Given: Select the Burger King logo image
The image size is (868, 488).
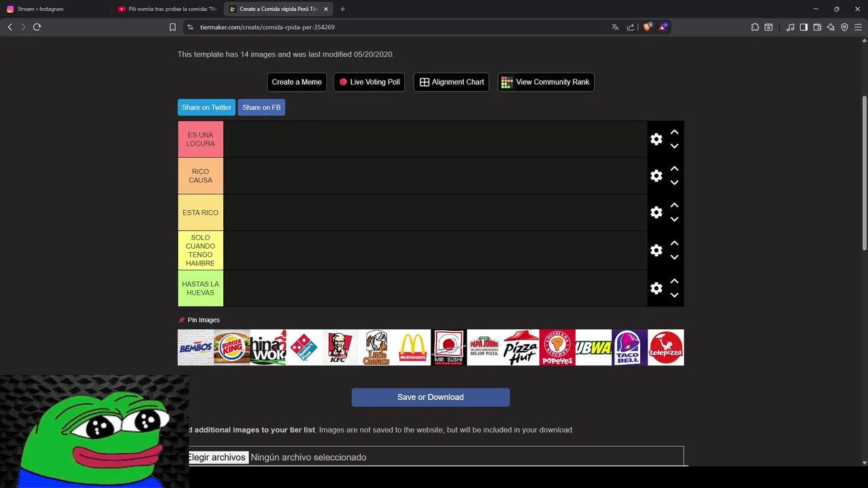Looking at the screenshot, I should click(232, 347).
